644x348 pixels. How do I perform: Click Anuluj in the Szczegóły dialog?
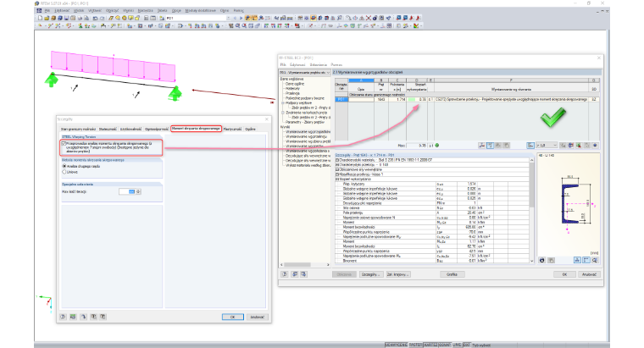(257, 317)
